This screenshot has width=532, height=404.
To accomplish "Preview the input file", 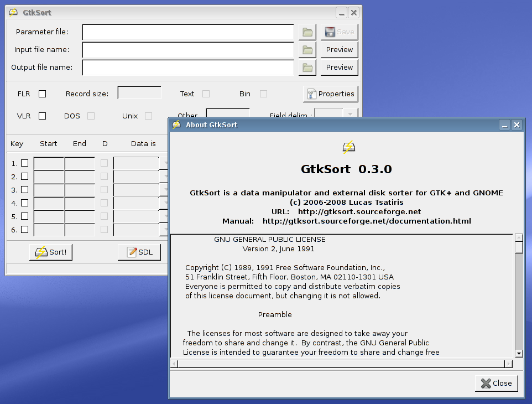I will (x=339, y=50).
